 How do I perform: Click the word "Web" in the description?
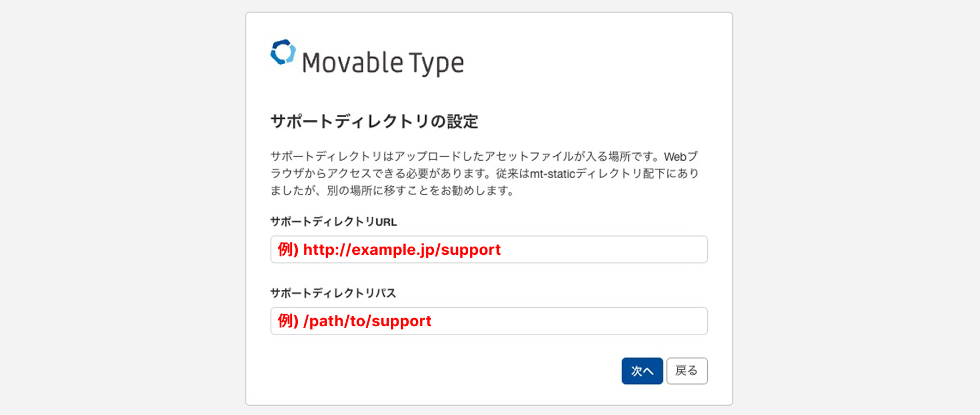coord(675,157)
